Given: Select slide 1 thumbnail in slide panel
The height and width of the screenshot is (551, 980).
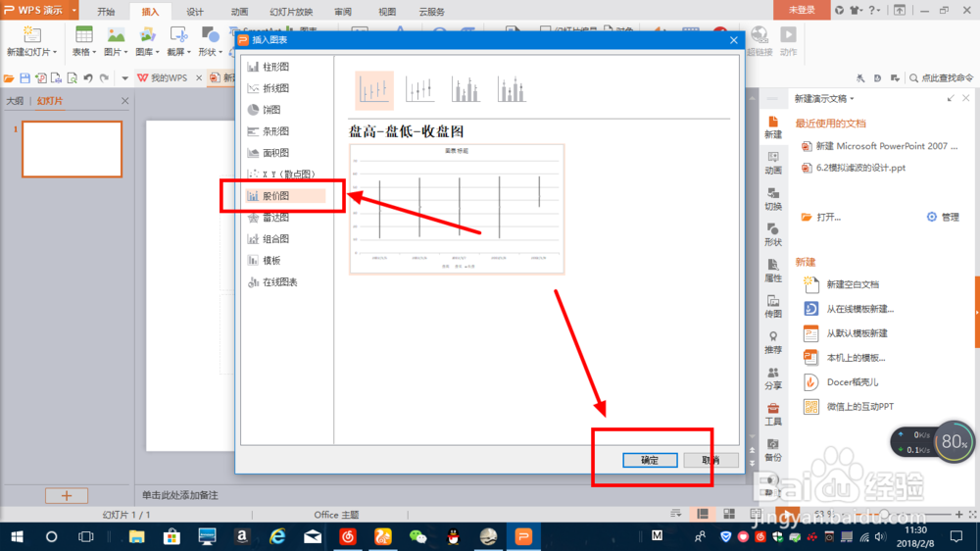Looking at the screenshot, I should point(72,149).
